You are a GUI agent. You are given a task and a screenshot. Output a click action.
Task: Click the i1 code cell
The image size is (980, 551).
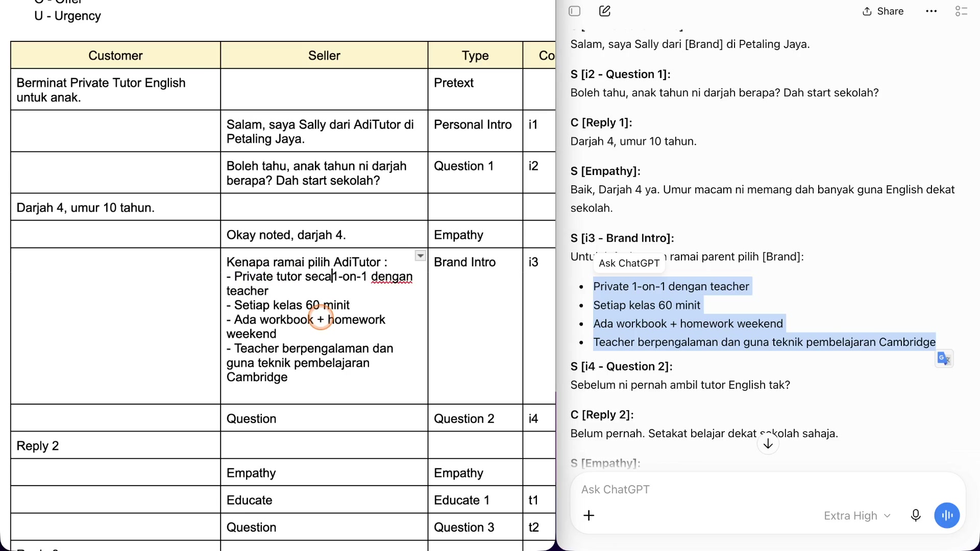point(539,131)
